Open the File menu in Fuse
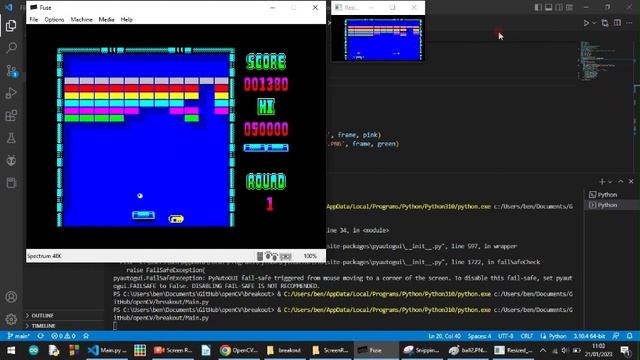The image size is (640, 360). pyautogui.click(x=34, y=20)
